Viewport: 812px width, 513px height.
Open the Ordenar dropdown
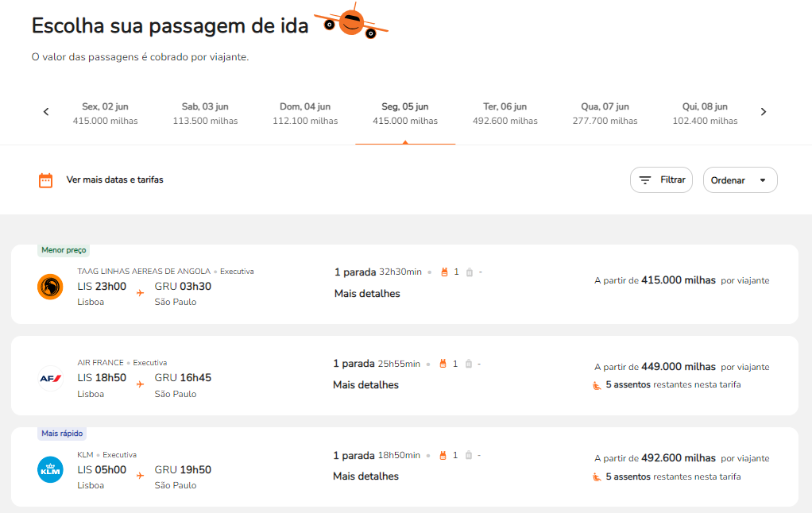pos(740,180)
